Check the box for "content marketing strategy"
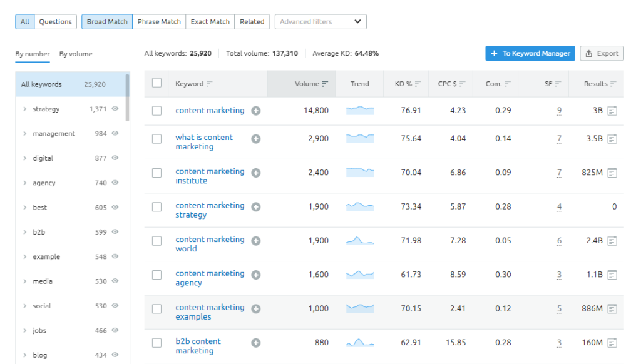 click(156, 206)
